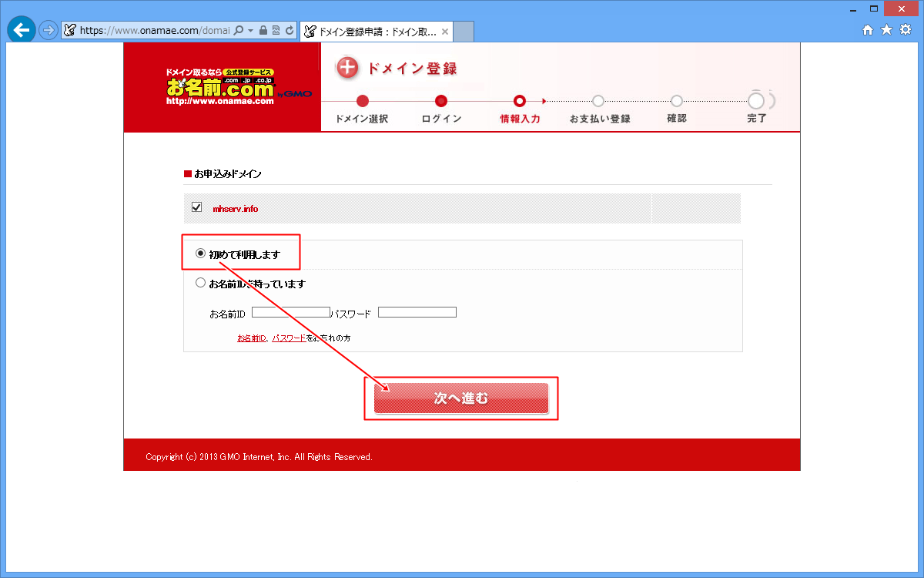The height and width of the screenshot is (578, 924).
Task: Uncheck the mhserv.info domain checkbox
Action: (x=197, y=207)
